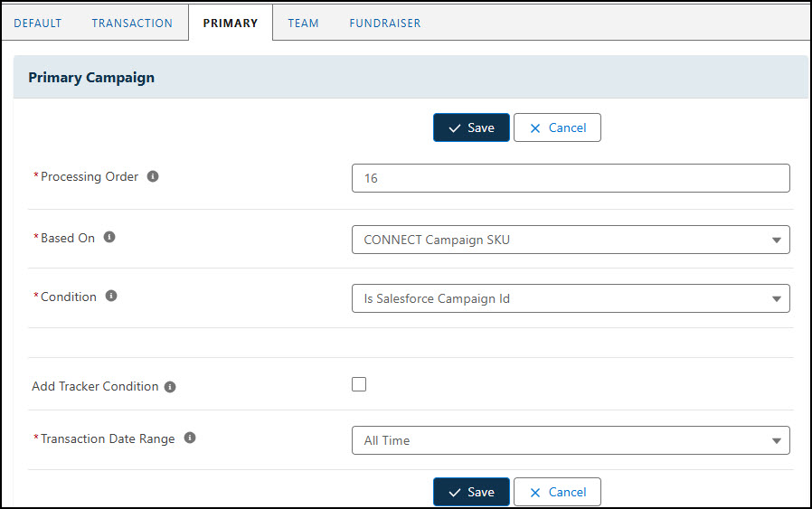
Task: Switch to the TRANSACTION tab
Action: [132, 24]
